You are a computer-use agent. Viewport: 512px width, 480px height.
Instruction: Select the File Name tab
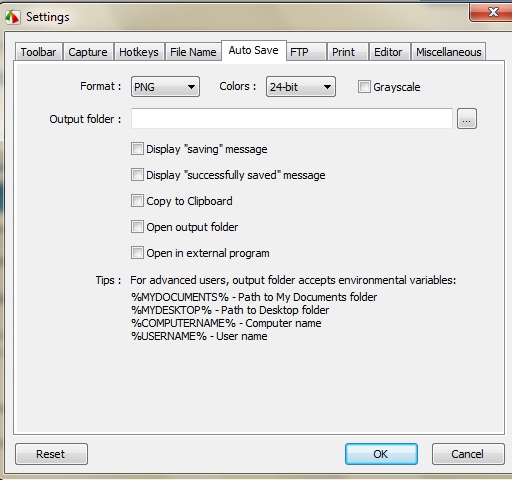tap(193, 52)
